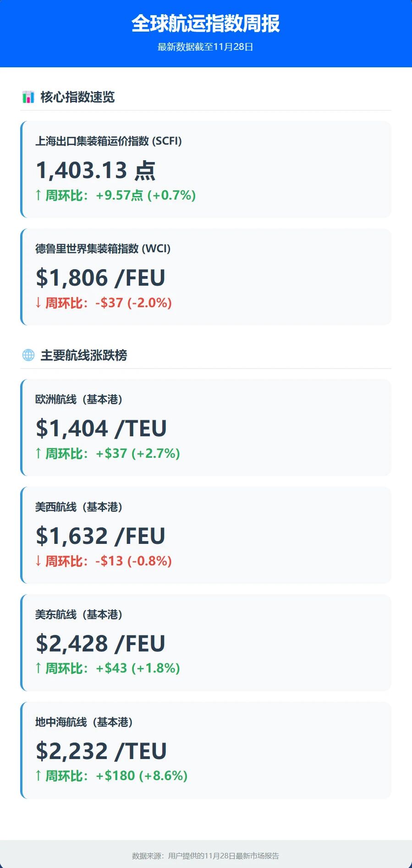Viewport: 412px width, 868px height.
Task: Click the 美东航线 $2,428 /FEU value
Action: (100, 643)
